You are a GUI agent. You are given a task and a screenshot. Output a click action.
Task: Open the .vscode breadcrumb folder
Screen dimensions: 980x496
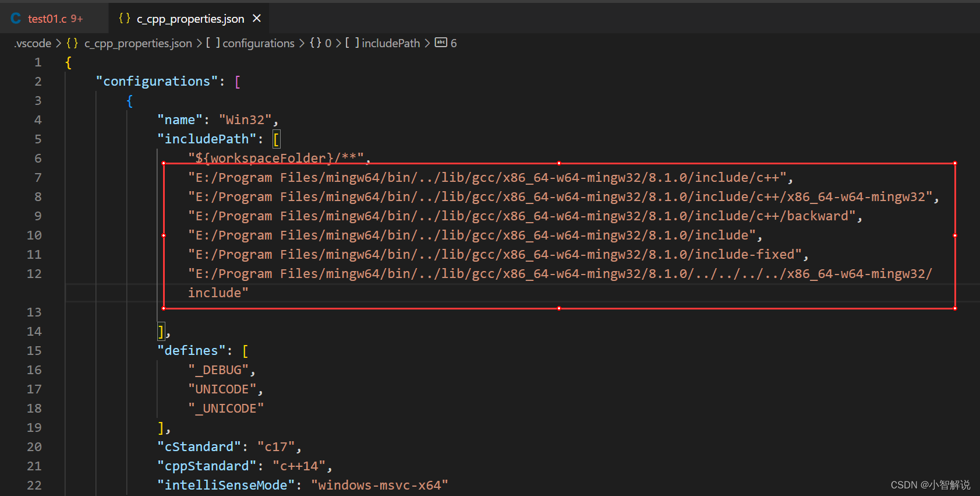(33, 43)
